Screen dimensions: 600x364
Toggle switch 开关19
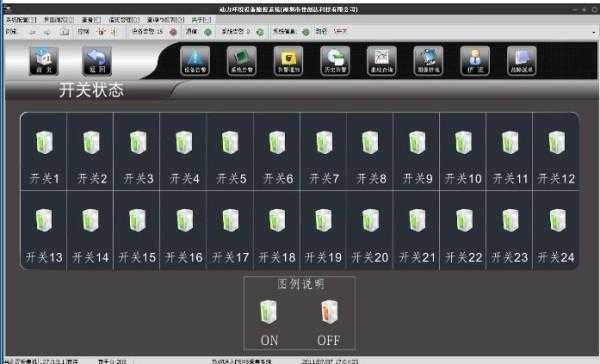[x=324, y=220]
